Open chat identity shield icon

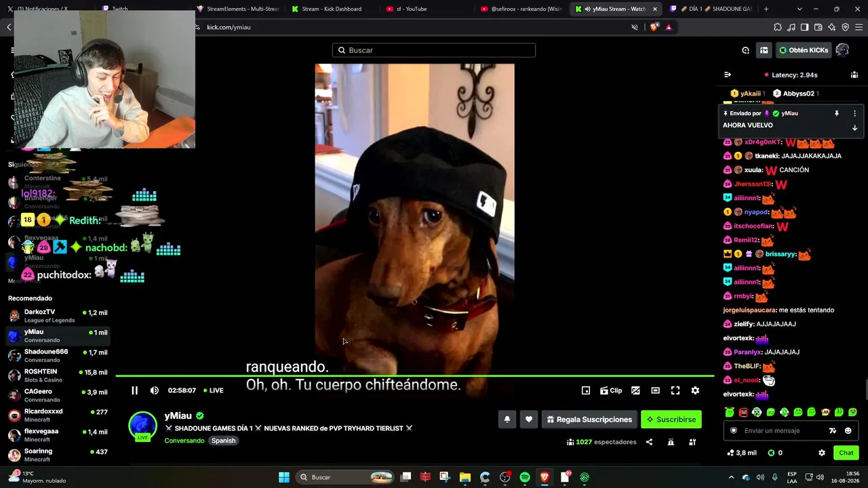click(x=734, y=430)
